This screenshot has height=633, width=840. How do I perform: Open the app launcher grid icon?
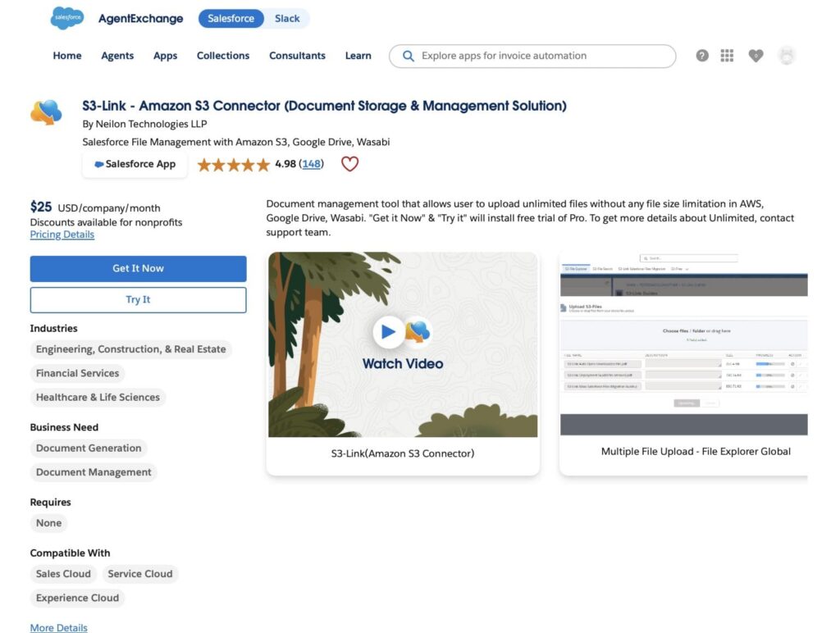[727, 56]
